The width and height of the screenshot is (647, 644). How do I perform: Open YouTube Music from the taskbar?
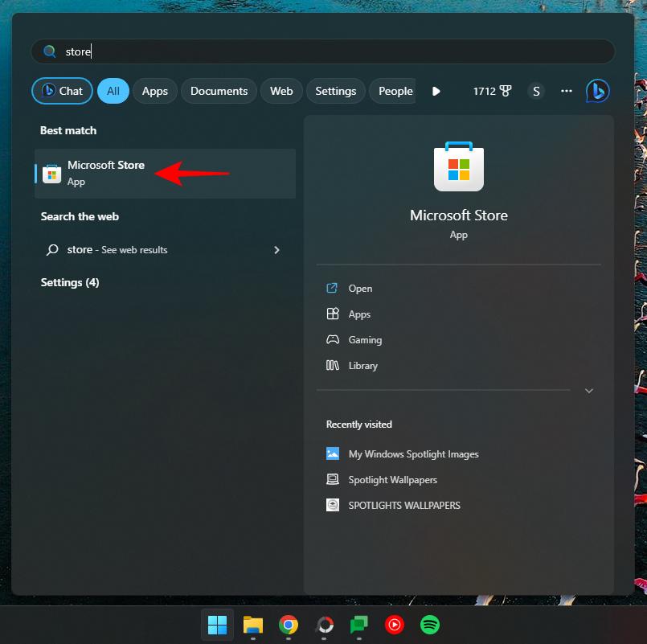394,625
